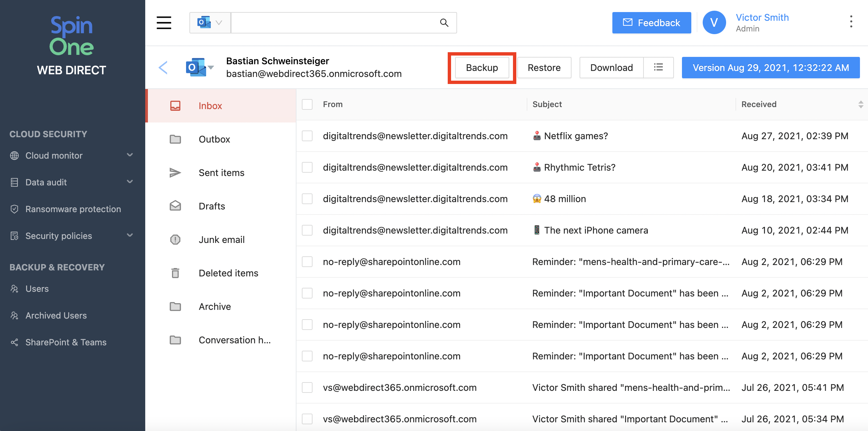Open the list options icon next to Download
The height and width of the screenshot is (431, 868).
click(x=658, y=67)
